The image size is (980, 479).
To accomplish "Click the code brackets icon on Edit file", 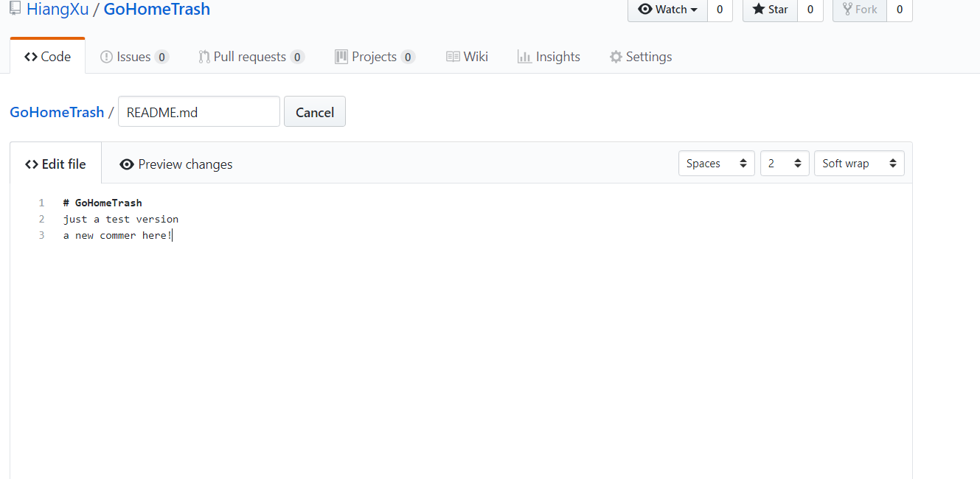I will coord(32,164).
